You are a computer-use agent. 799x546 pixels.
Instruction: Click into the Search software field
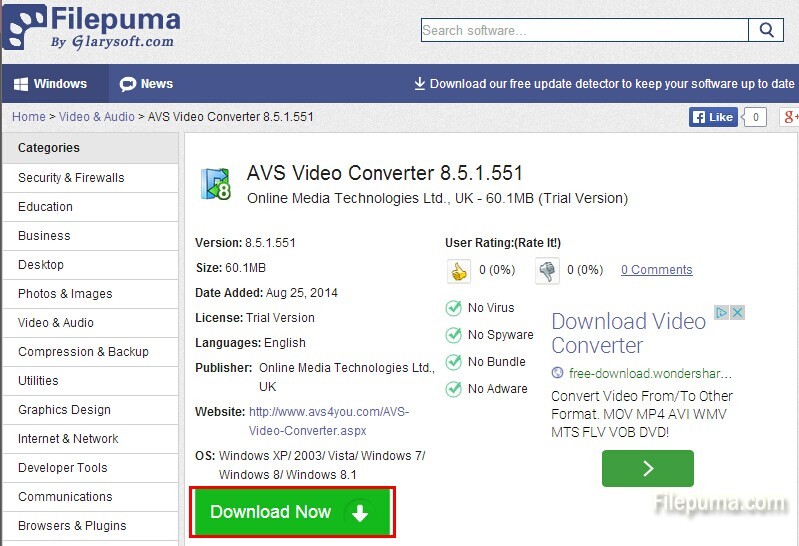click(584, 31)
